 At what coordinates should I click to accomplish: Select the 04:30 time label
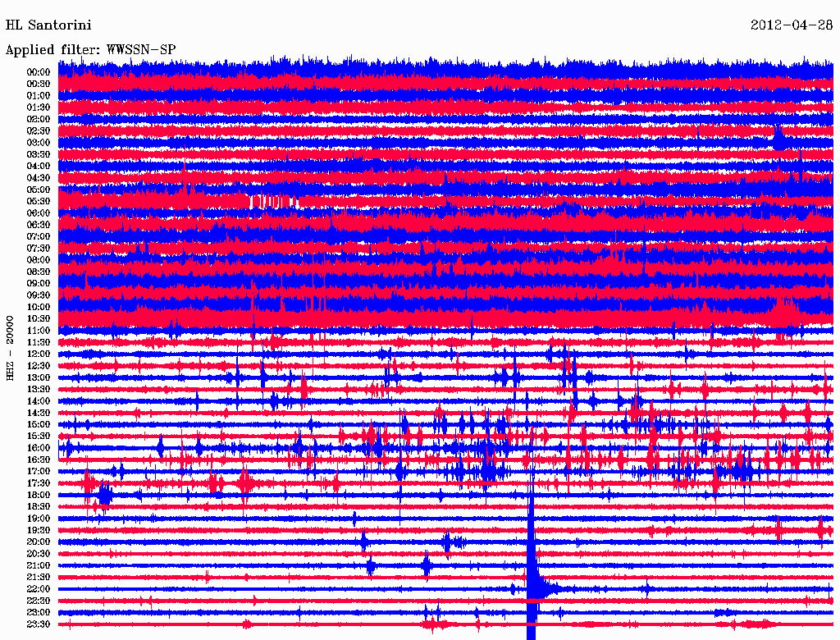point(39,178)
